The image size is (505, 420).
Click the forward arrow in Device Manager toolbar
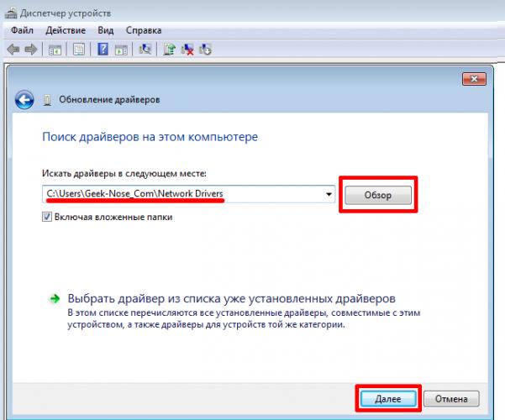tap(31, 50)
